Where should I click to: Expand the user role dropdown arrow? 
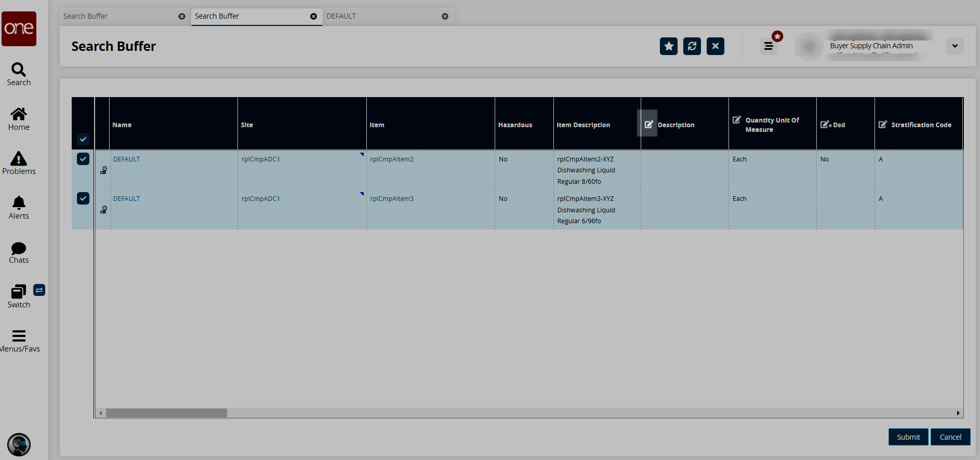pyautogui.click(x=955, y=46)
